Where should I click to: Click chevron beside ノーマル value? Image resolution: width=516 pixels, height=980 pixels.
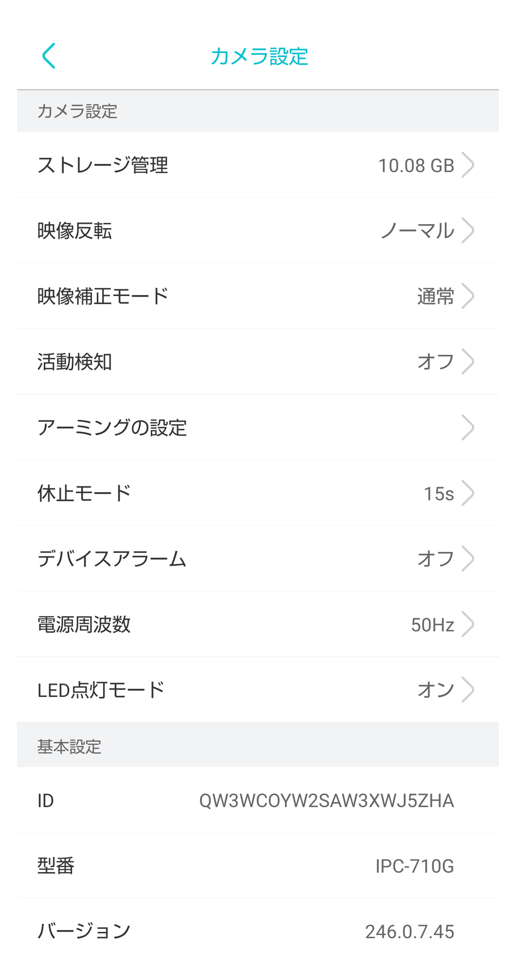click(467, 231)
